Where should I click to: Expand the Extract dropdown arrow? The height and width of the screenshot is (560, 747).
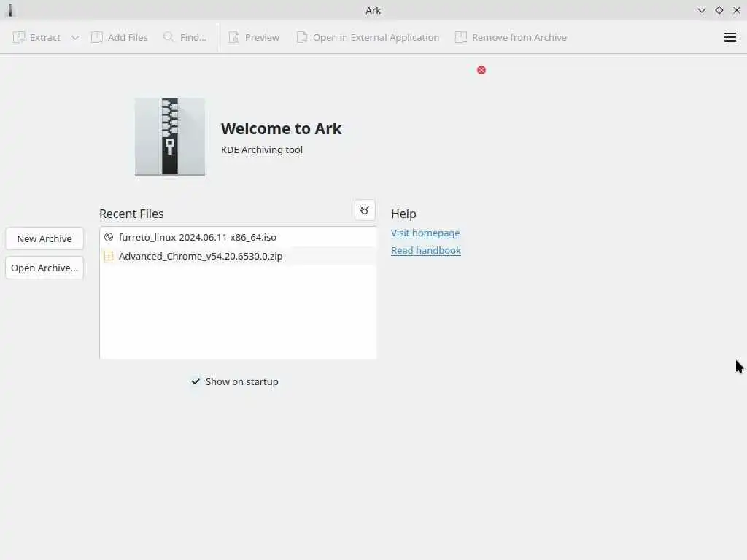pyautogui.click(x=75, y=38)
